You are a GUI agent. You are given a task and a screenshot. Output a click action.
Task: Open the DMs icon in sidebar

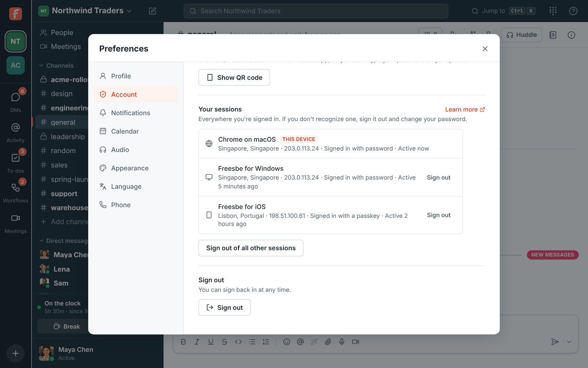(15, 98)
